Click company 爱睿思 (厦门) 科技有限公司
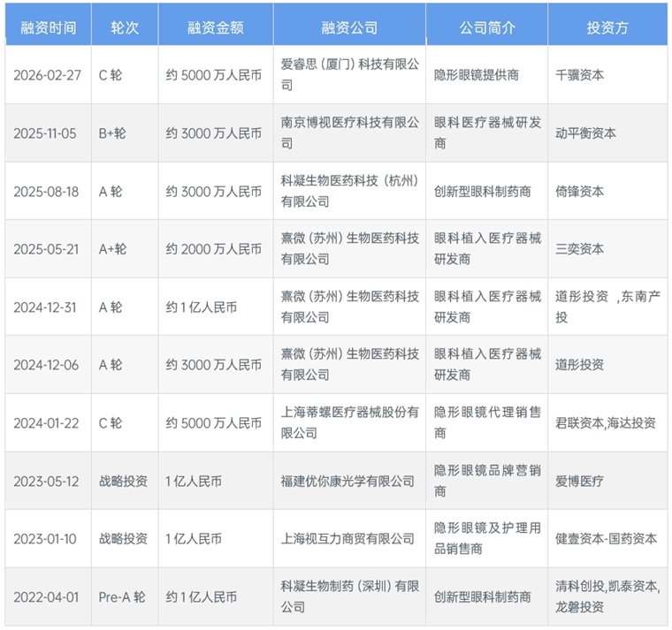Image resolution: width=672 pixels, height=630 pixels. click(x=350, y=74)
